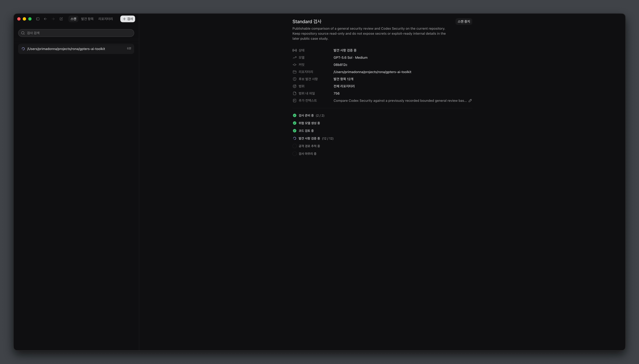The width and height of the screenshot is (639, 364).
Task: Click the 리포지터리 field label in the details
Action: tap(306, 72)
